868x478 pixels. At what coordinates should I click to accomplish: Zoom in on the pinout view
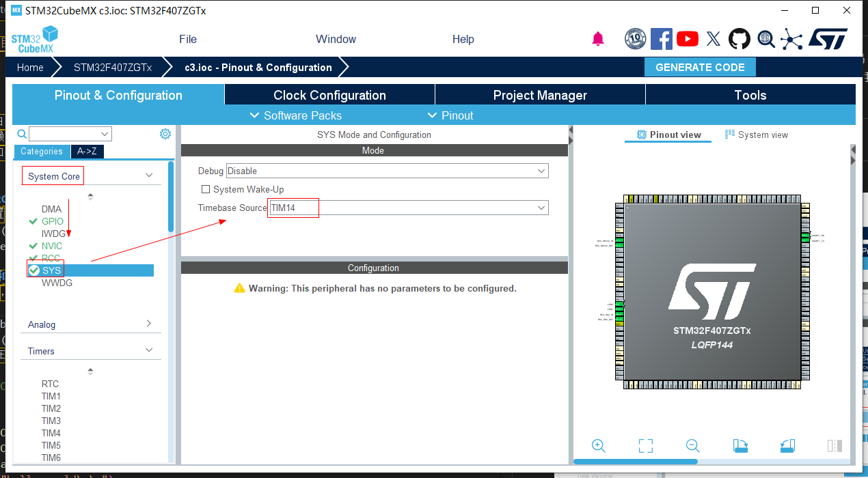(598, 445)
